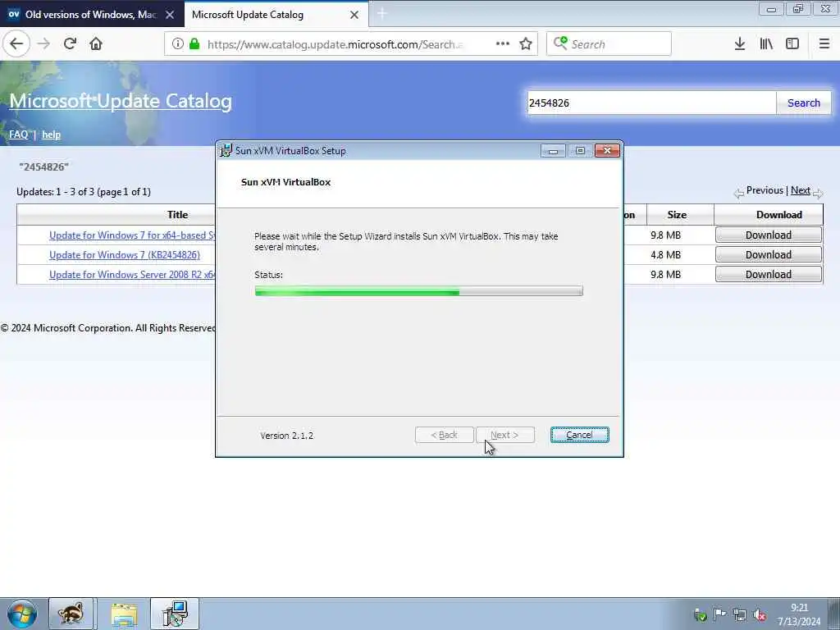The height and width of the screenshot is (630, 840).
Task: Focus the Firefox search box
Action: 609,44
